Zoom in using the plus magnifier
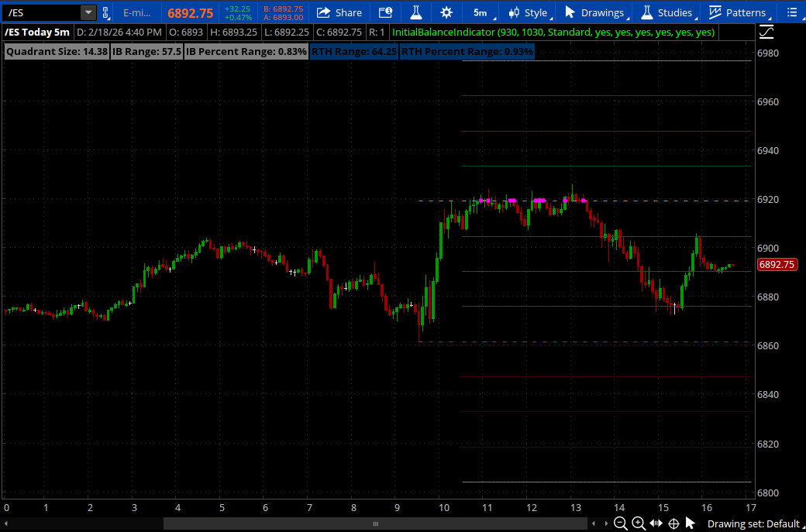The image size is (806, 532). (x=639, y=523)
